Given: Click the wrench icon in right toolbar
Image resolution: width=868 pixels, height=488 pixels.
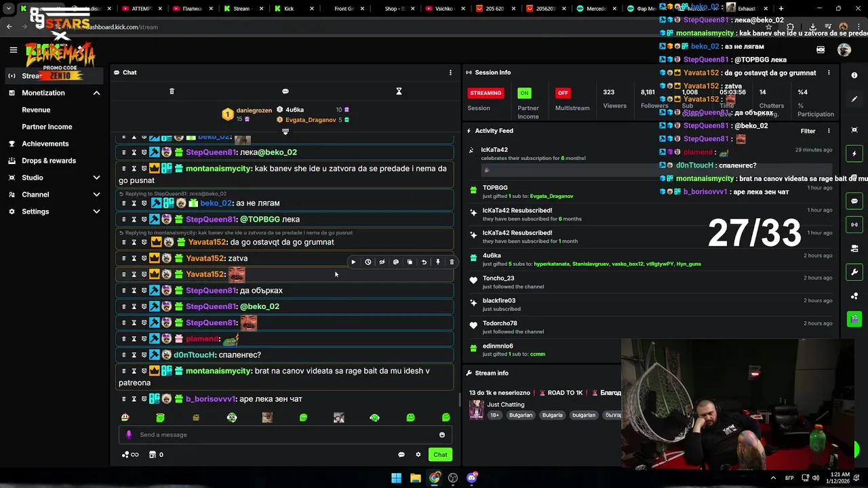Looking at the screenshot, I should pyautogui.click(x=854, y=272).
